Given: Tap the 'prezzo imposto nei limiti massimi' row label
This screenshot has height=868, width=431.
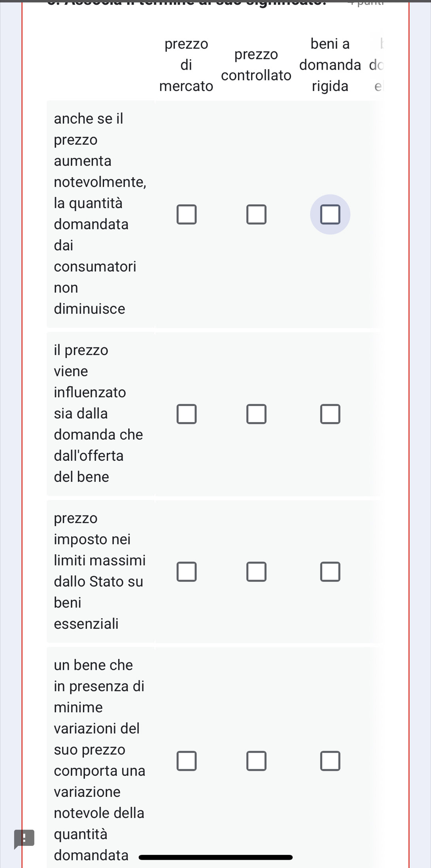Looking at the screenshot, I should [x=100, y=571].
